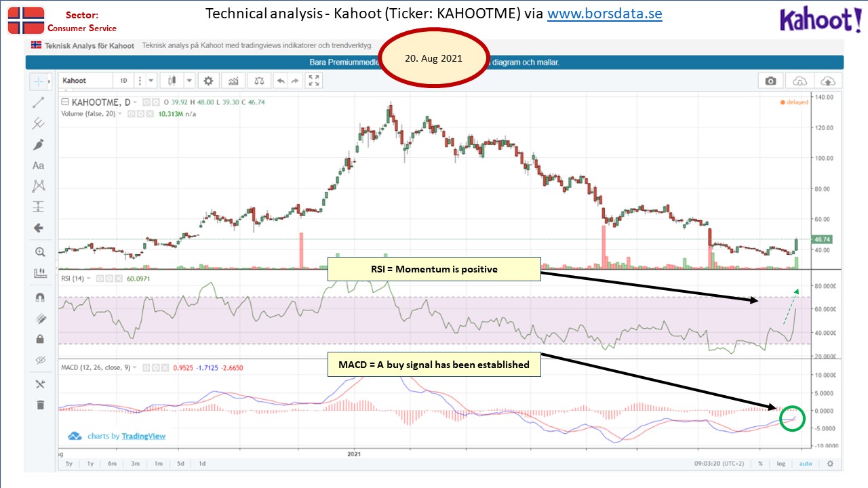868x488 pixels.
Task: Choose the pitchfork drawing tool
Action: [39, 123]
